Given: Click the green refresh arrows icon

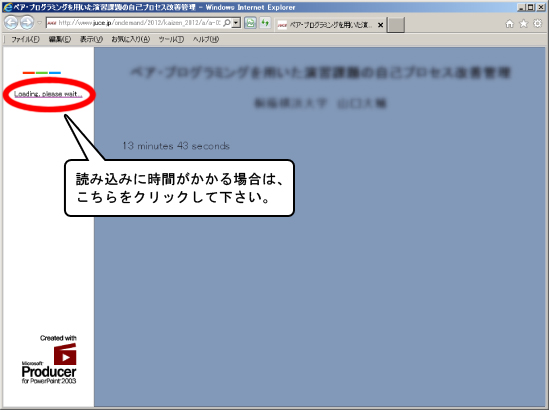Looking at the screenshot, I should [x=265, y=23].
